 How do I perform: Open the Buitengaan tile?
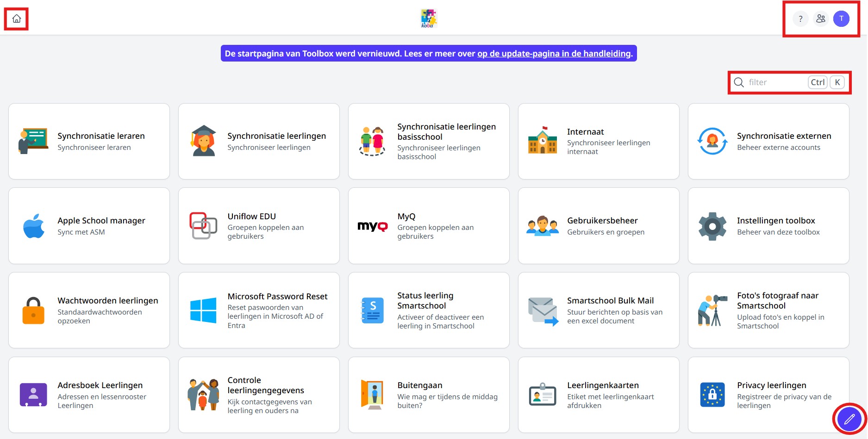coord(429,395)
